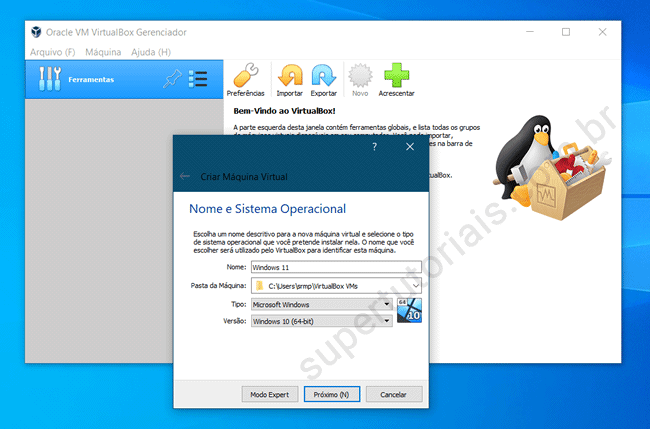The width and height of the screenshot is (650, 429).
Task: Click the Próximo button
Action: click(331, 394)
